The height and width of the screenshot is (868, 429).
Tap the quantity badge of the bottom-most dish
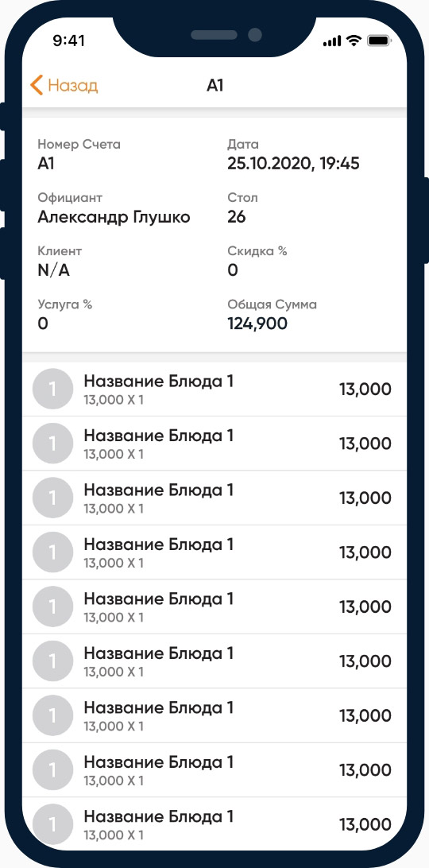tap(53, 824)
